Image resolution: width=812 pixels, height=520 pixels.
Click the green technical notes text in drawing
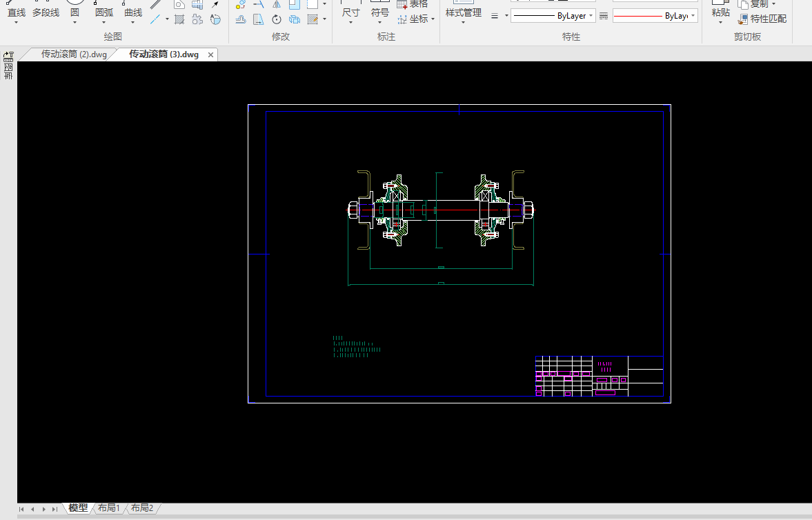(x=357, y=346)
